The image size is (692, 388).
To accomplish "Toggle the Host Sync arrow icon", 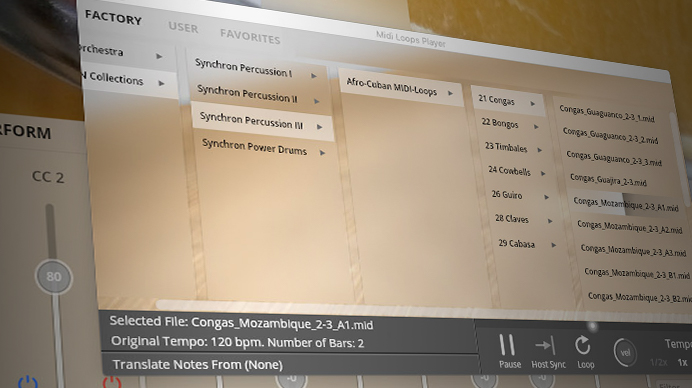I will coord(545,346).
